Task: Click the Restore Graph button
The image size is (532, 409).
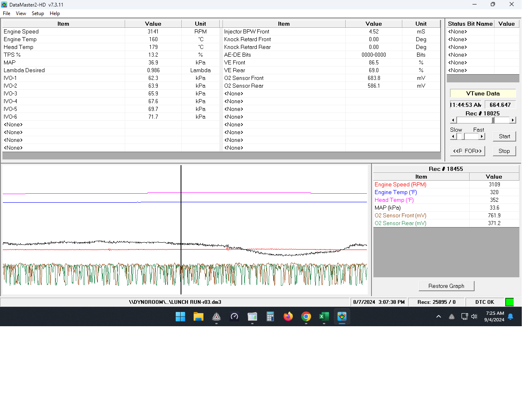Action: click(x=446, y=286)
